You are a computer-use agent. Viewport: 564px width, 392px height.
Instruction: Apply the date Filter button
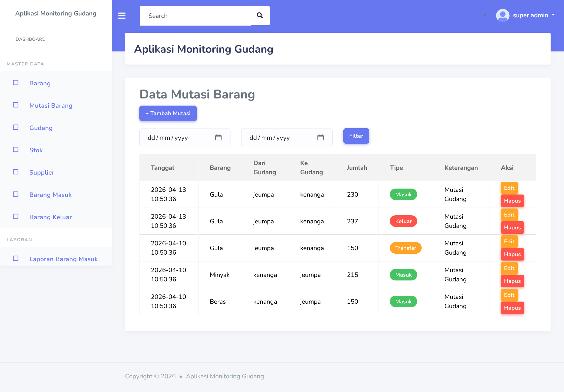click(356, 136)
